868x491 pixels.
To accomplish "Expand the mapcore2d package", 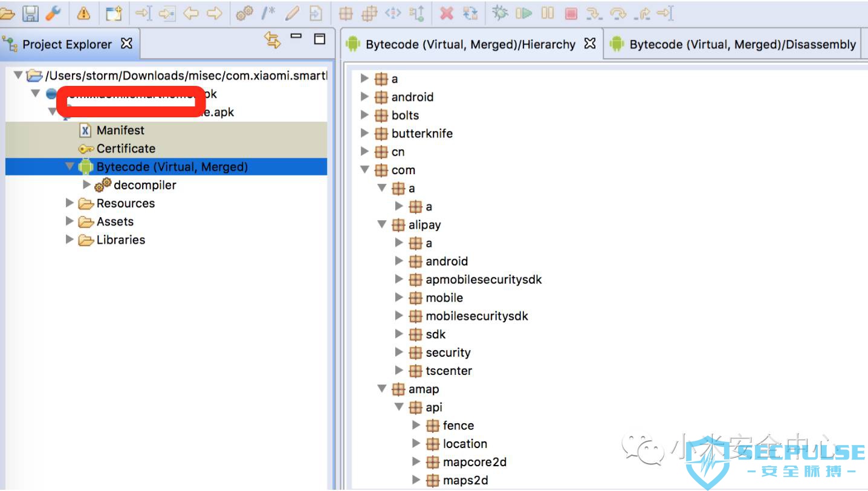I will [416, 461].
